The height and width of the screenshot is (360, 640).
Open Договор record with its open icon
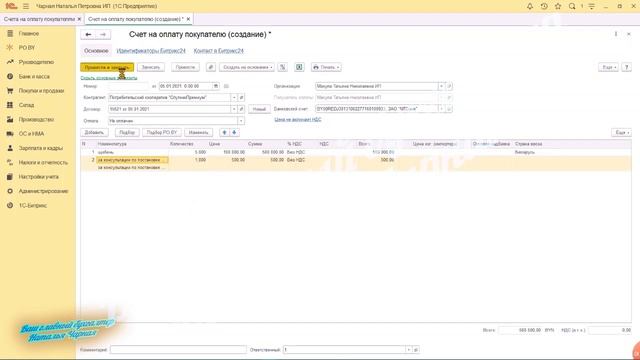(241, 109)
